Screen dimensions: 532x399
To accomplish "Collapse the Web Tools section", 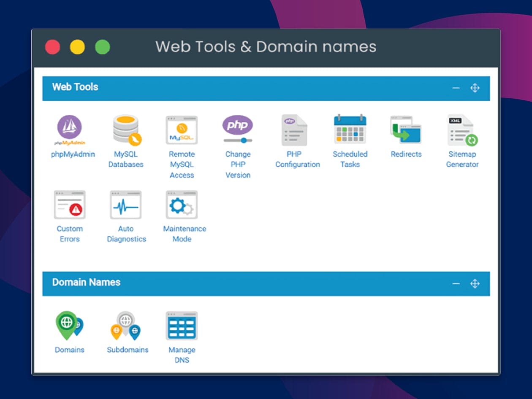I will [x=456, y=88].
